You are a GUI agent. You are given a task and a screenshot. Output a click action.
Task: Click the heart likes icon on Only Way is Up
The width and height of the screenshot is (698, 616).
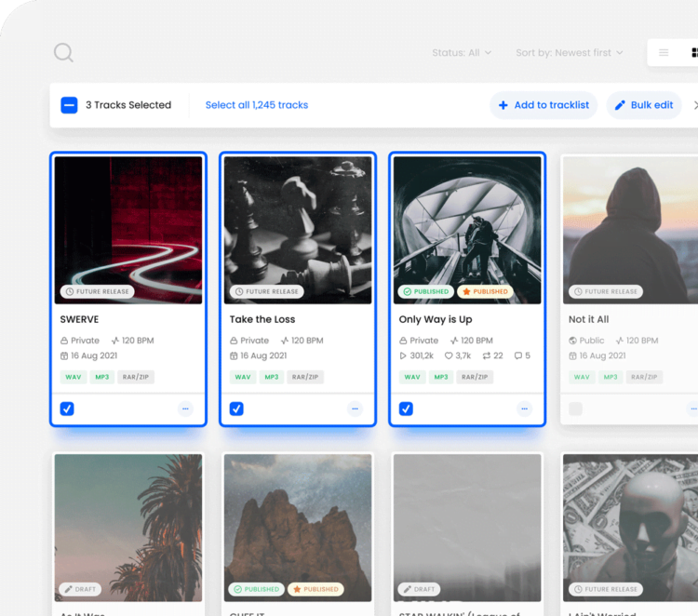click(x=449, y=355)
